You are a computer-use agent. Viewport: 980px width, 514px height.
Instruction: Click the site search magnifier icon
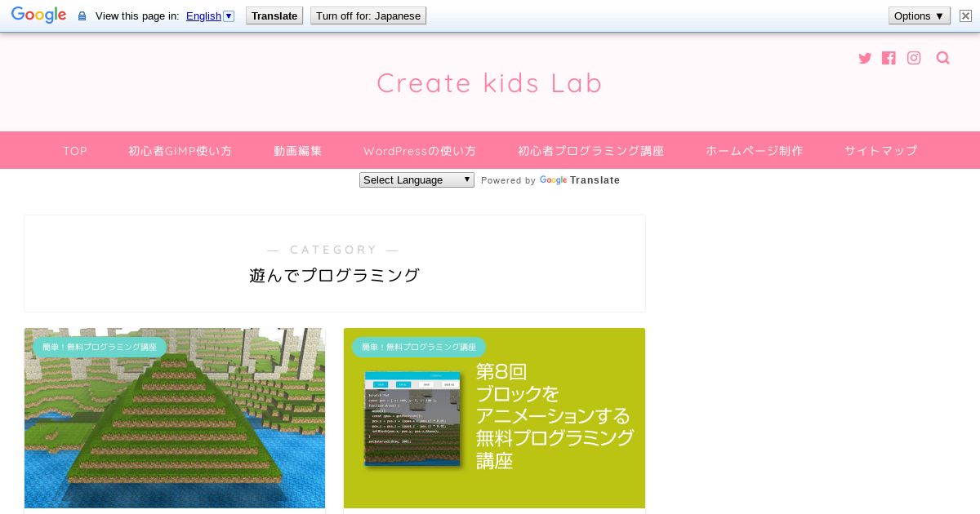click(943, 58)
